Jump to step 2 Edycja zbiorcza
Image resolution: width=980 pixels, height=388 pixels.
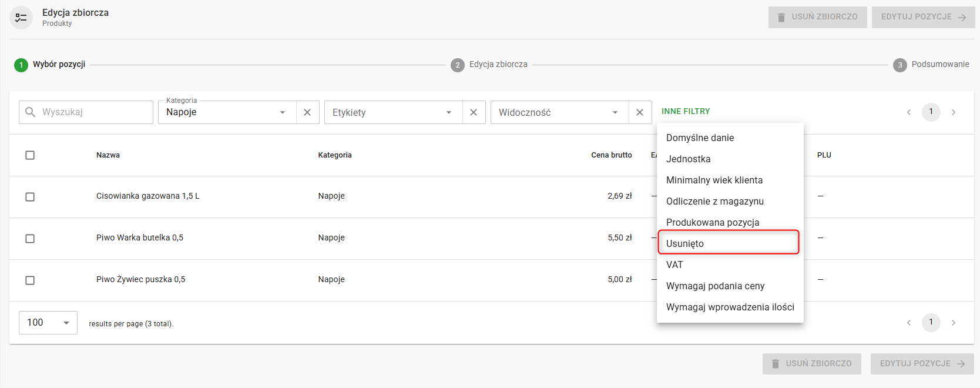pos(489,65)
